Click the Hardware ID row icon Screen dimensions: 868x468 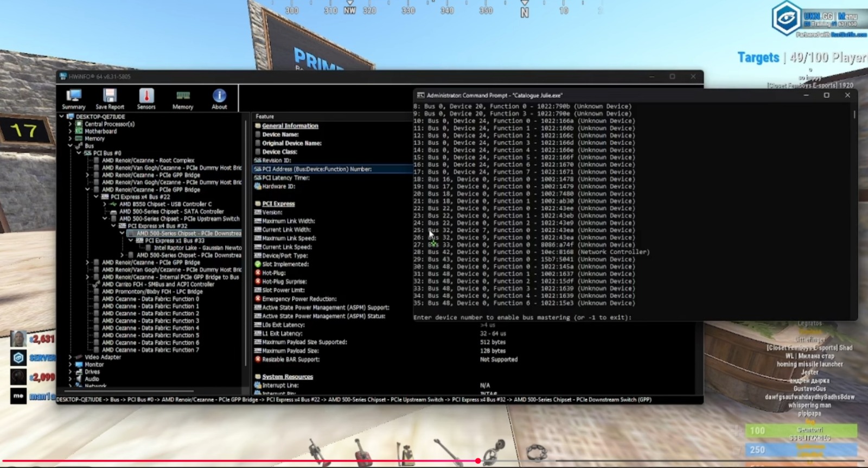[258, 186]
